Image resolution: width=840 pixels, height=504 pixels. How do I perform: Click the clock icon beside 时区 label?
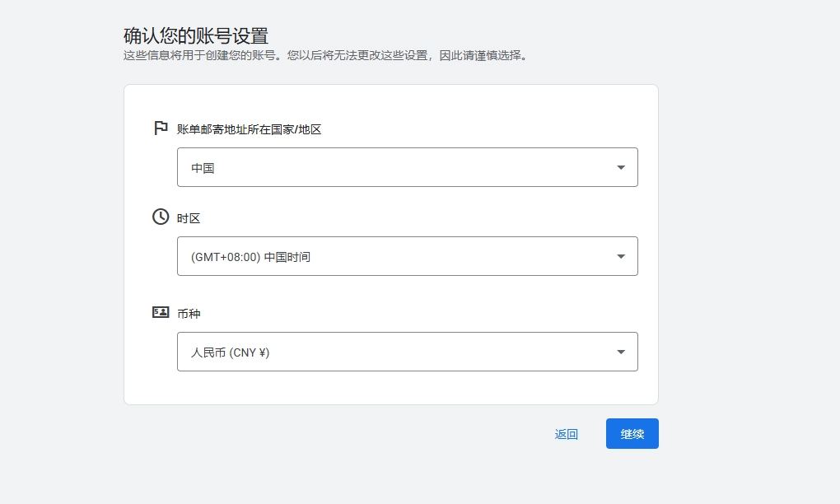(x=161, y=217)
